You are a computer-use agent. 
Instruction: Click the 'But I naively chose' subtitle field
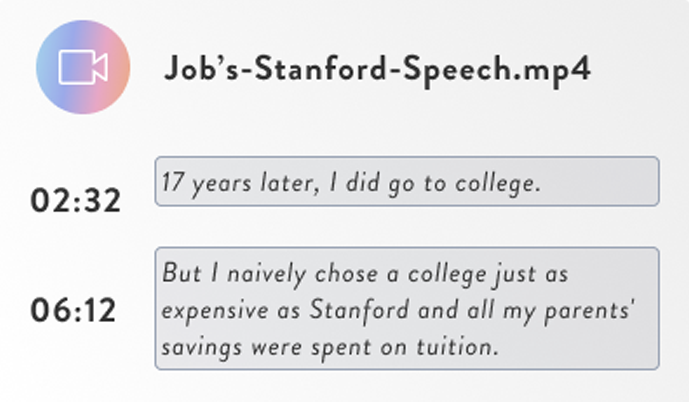tap(406, 309)
